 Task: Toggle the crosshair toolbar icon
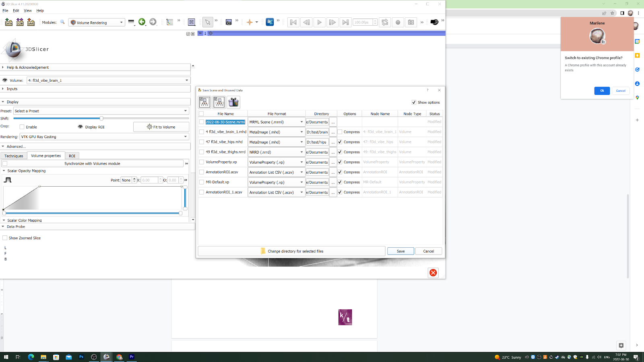tap(250, 22)
